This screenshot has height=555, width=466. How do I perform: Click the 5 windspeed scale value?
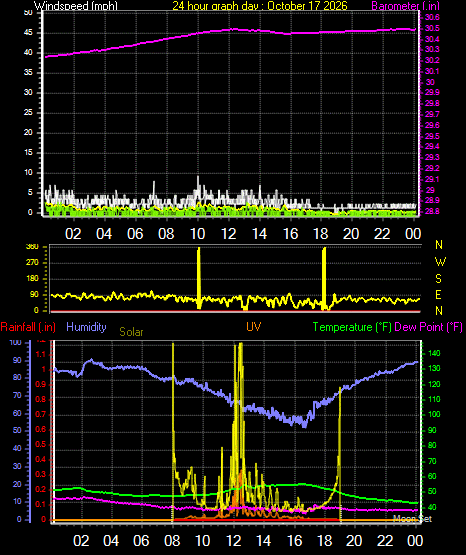[x=30, y=193]
